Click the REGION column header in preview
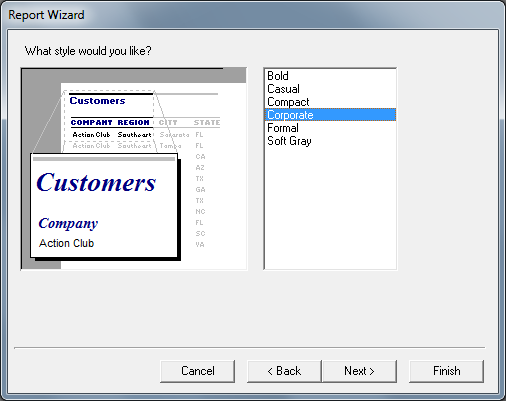The width and height of the screenshot is (506, 401). click(133, 123)
